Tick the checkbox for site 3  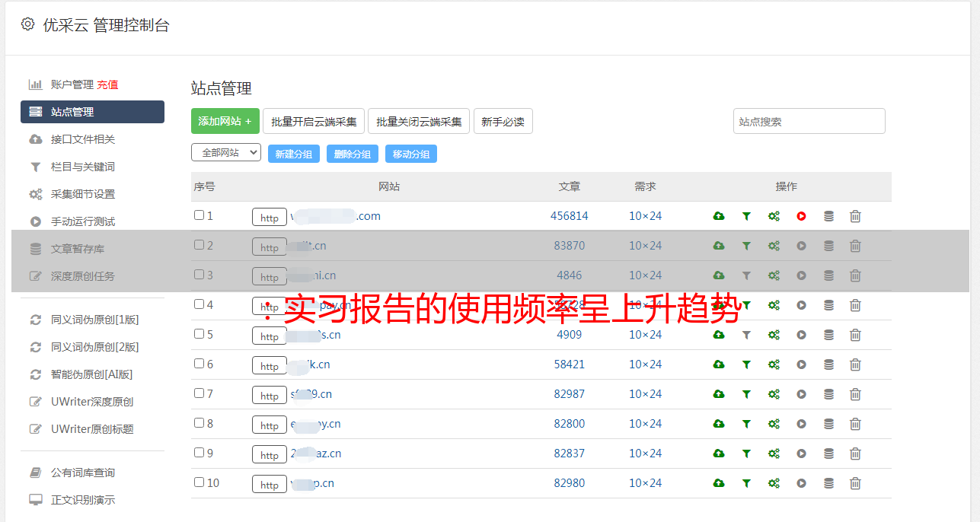[x=199, y=275]
